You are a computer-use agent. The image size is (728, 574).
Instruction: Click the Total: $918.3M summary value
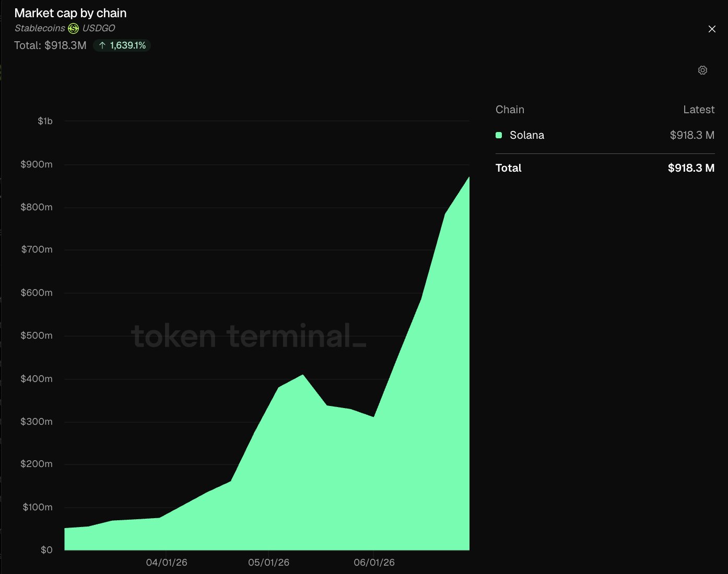50,45
